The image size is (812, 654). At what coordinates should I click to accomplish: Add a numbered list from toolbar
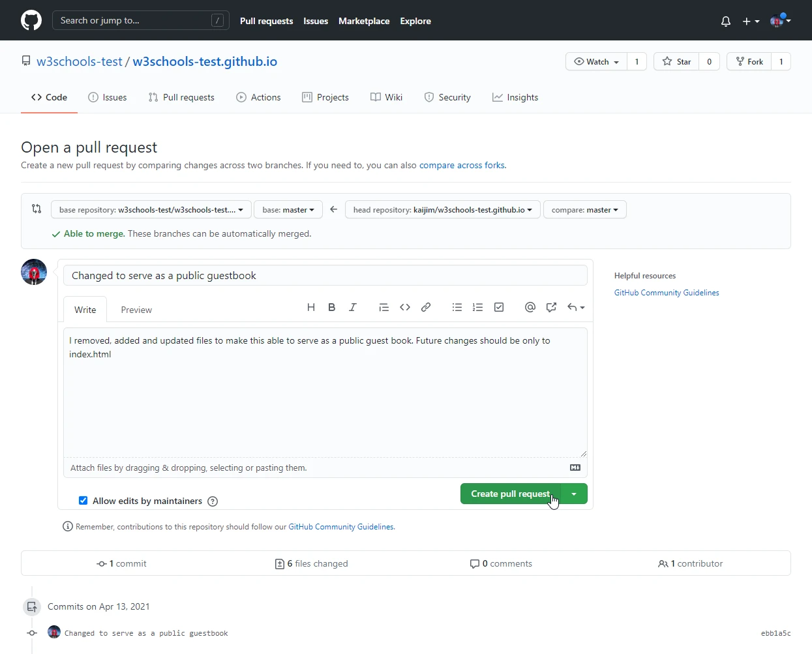(478, 307)
